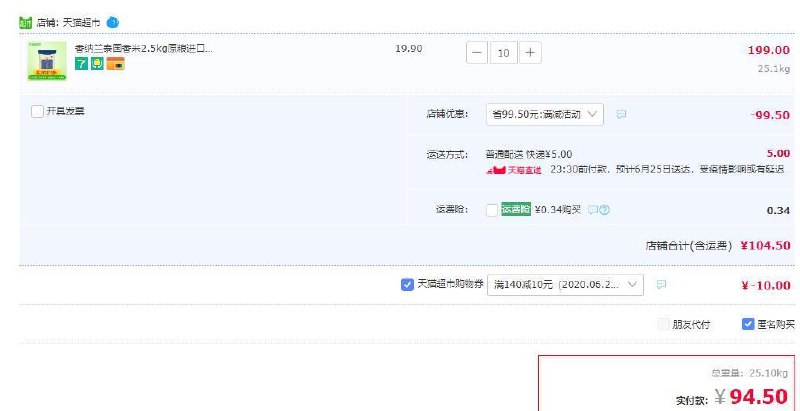The width and height of the screenshot is (800, 411).
Task: Click the comment icon beside the coupon dropdown
Action: pyautogui.click(x=661, y=285)
